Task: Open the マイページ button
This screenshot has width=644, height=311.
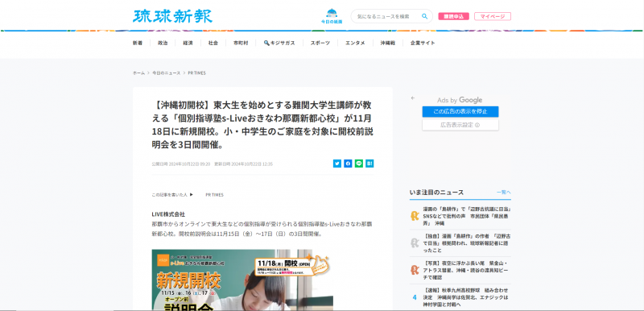Action: [x=493, y=16]
